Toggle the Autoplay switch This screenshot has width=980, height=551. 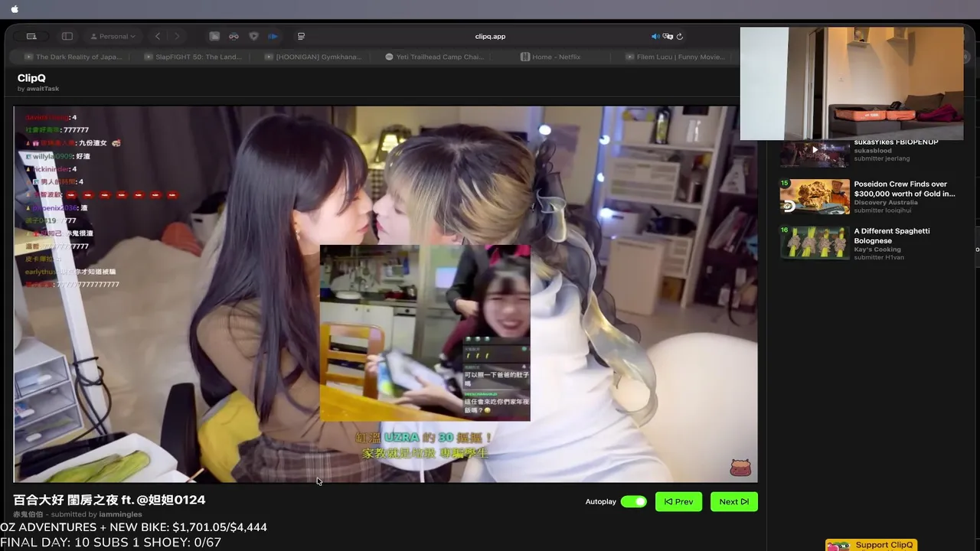(x=633, y=501)
